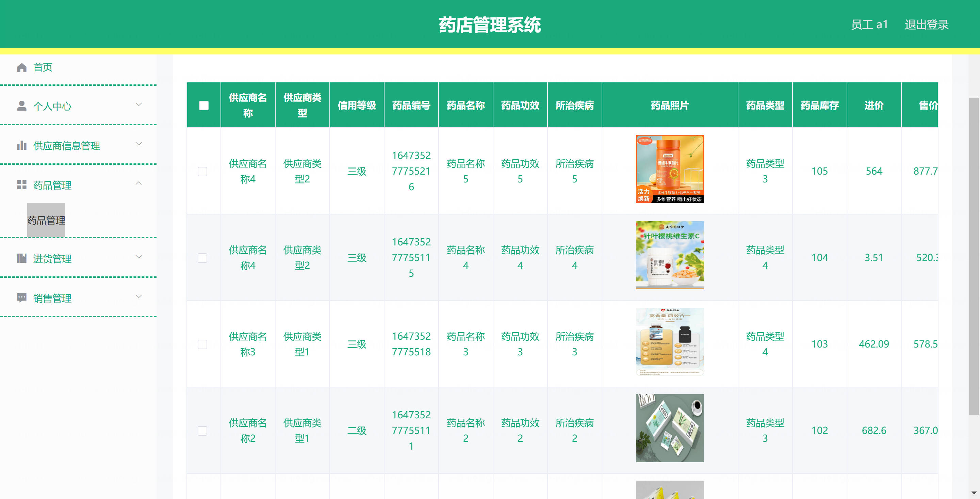Image resolution: width=980 pixels, height=499 pixels.
Task: Click stock value 105
Action: point(819,171)
